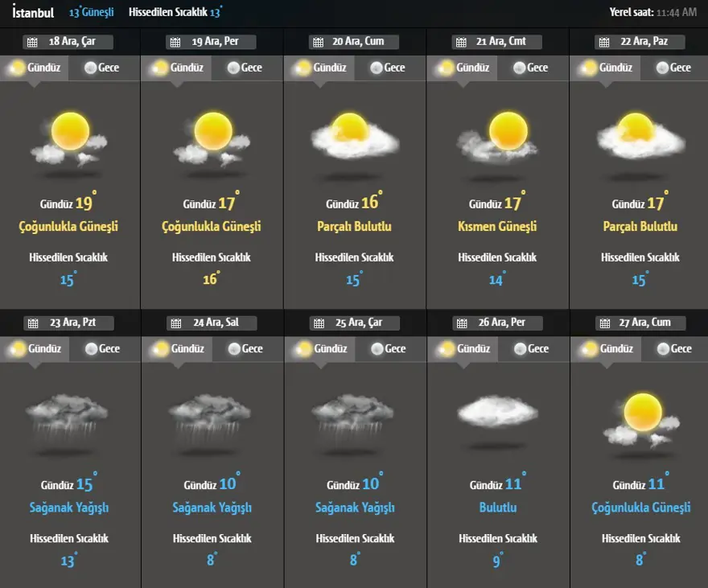This screenshot has width=708, height=588.
Task: Click Çoğunlukla Güneşli text for 27 Ara
Action: [640, 508]
